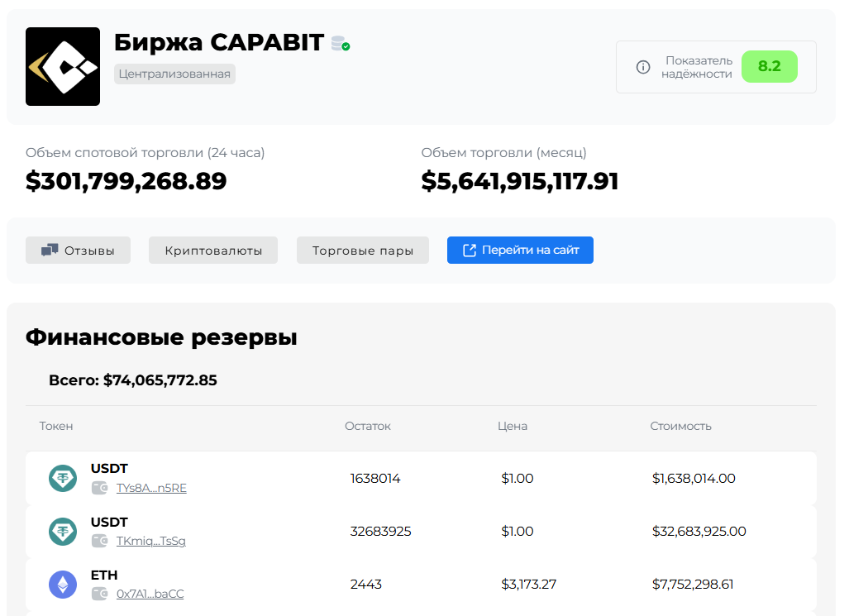The width and height of the screenshot is (849, 616).
Task: Click the Цена column header
Action: click(513, 427)
